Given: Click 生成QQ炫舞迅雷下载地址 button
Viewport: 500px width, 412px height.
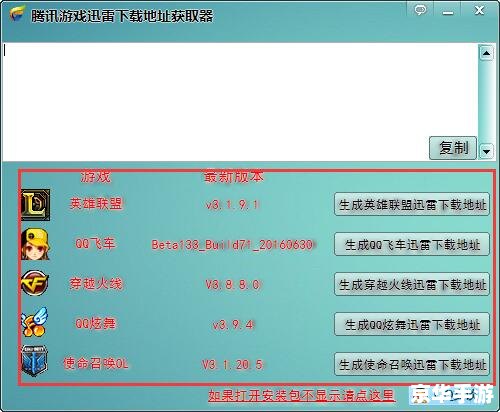Looking at the screenshot, I should tap(412, 324).
